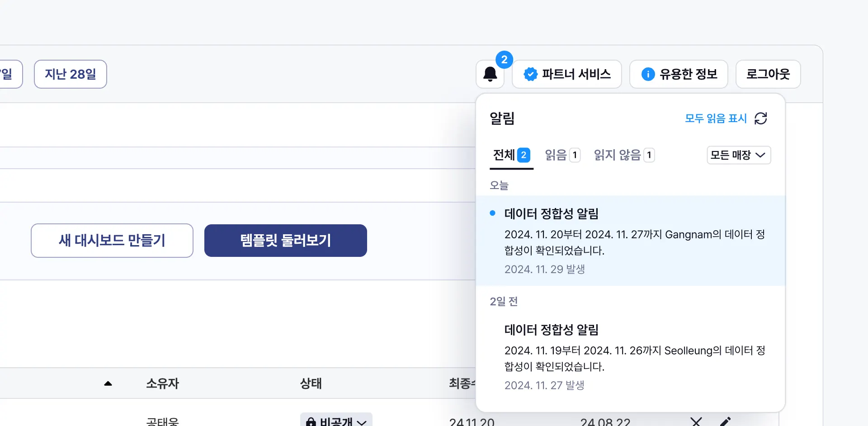Click the ascending sort arrow in table header
The width and height of the screenshot is (868, 426).
click(x=108, y=383)
